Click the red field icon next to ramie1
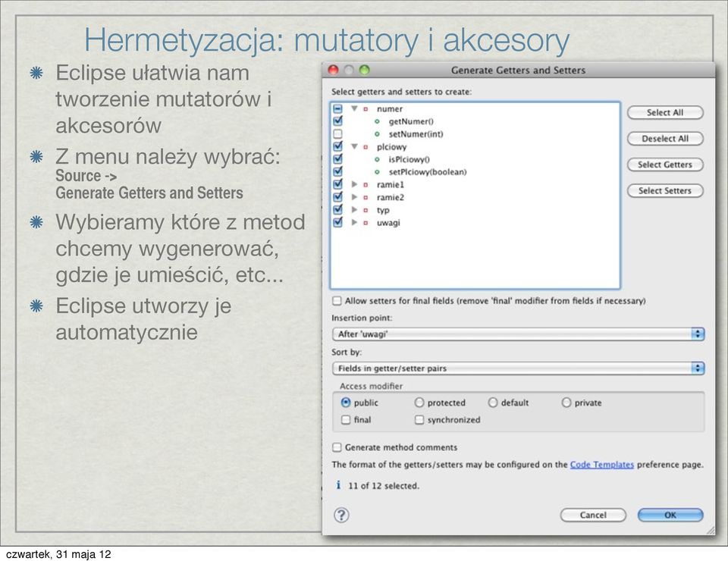The height and width of the screenshot is (561, 728). click(x=366, y=185)
